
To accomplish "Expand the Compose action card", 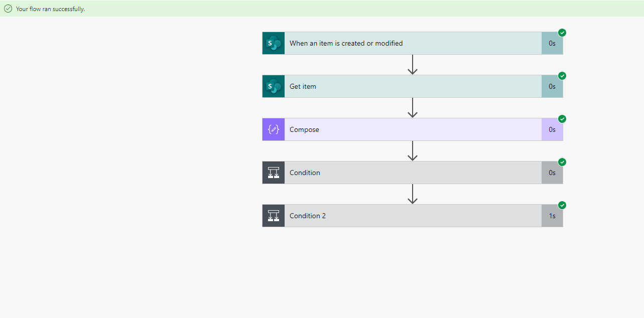I will (413, 129).
